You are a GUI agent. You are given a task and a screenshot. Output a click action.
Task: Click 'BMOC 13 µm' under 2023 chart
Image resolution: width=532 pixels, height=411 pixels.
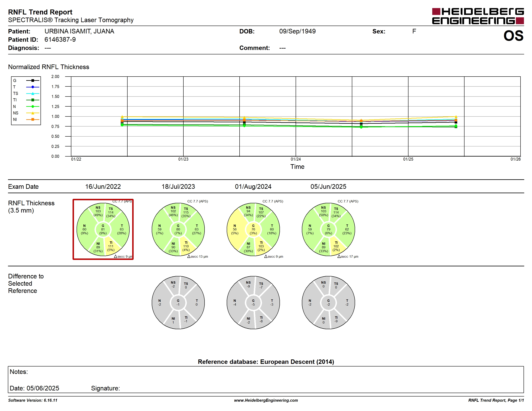(x=197, y=256)
